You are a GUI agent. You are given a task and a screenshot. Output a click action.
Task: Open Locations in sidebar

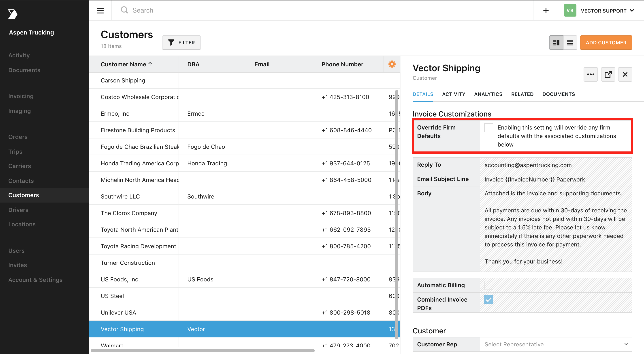[22, 224]
